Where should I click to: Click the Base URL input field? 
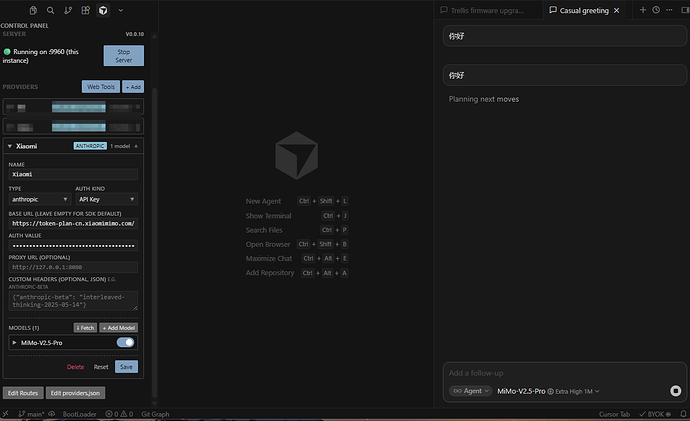73,223
